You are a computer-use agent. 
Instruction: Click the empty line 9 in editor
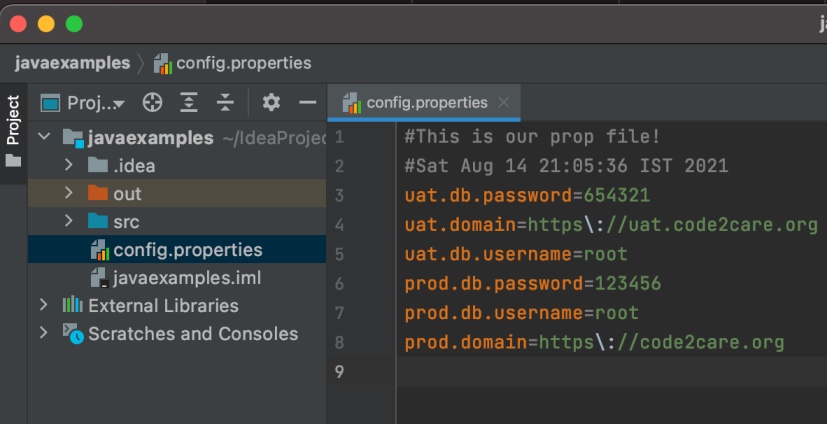click(x=600, y=372)
